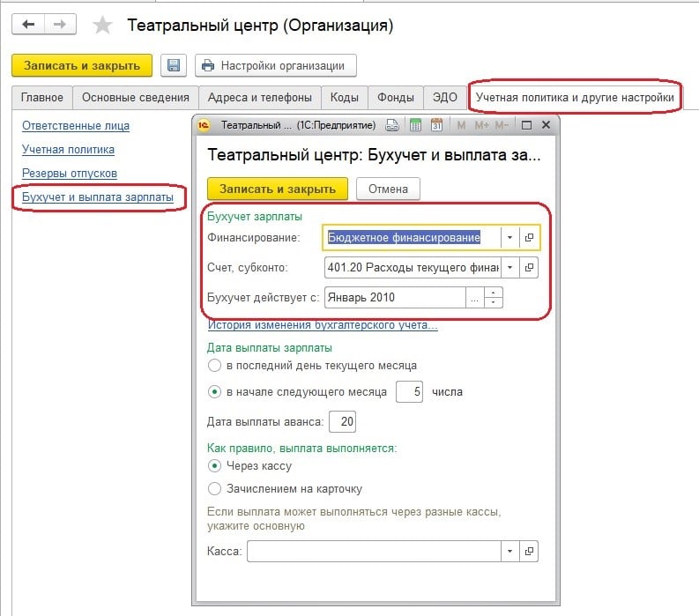
Task: Expand the Счет, субконто dropdown
Action: point(509,267)
